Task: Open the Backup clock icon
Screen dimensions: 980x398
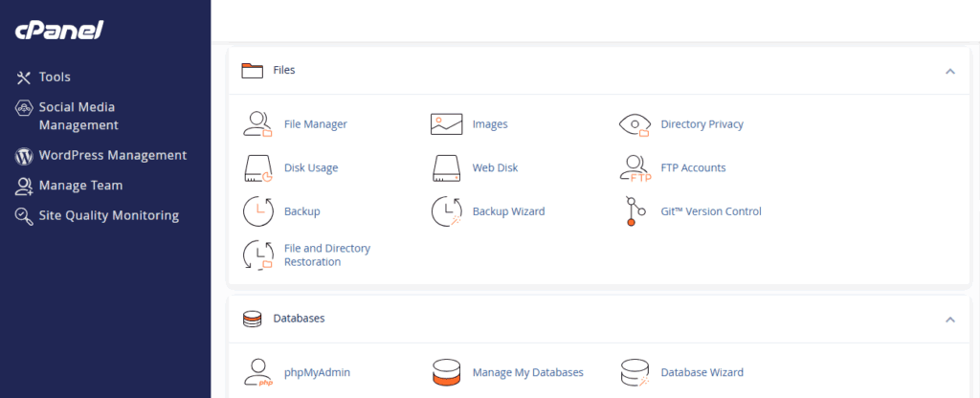Action: (258, 211)
